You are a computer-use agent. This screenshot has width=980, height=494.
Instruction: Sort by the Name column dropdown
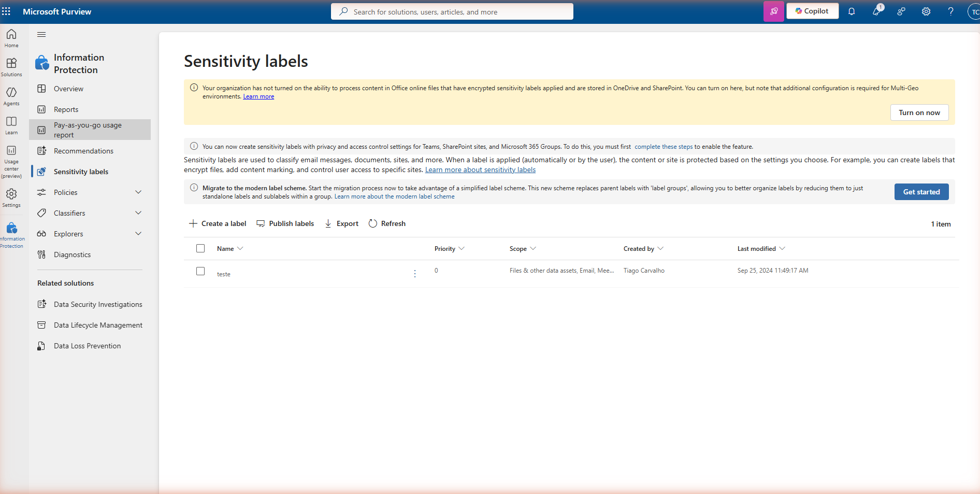[240, 249]
